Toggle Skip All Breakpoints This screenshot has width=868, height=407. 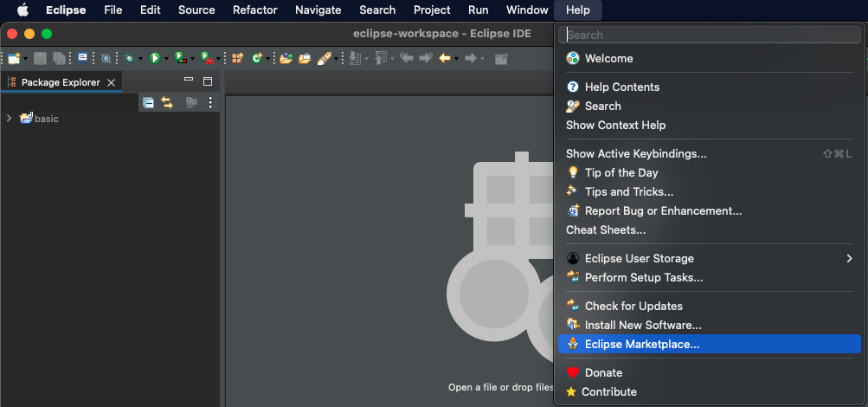(106, 58)
